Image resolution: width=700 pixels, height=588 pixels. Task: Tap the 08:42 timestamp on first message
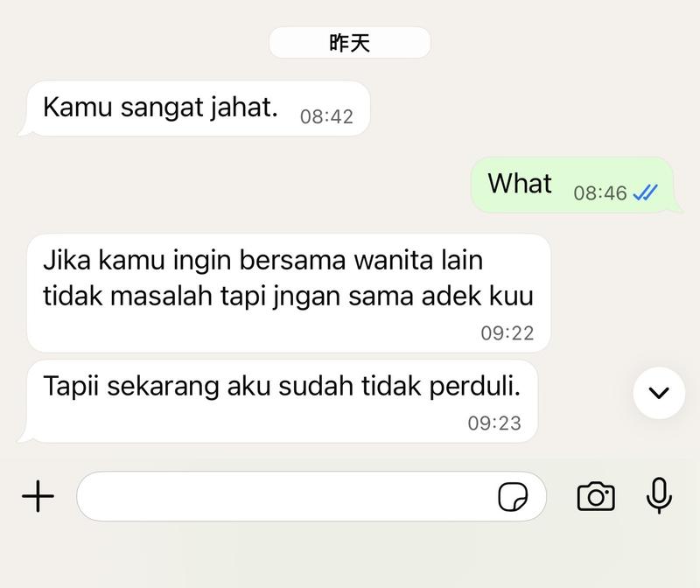point(326,116)
